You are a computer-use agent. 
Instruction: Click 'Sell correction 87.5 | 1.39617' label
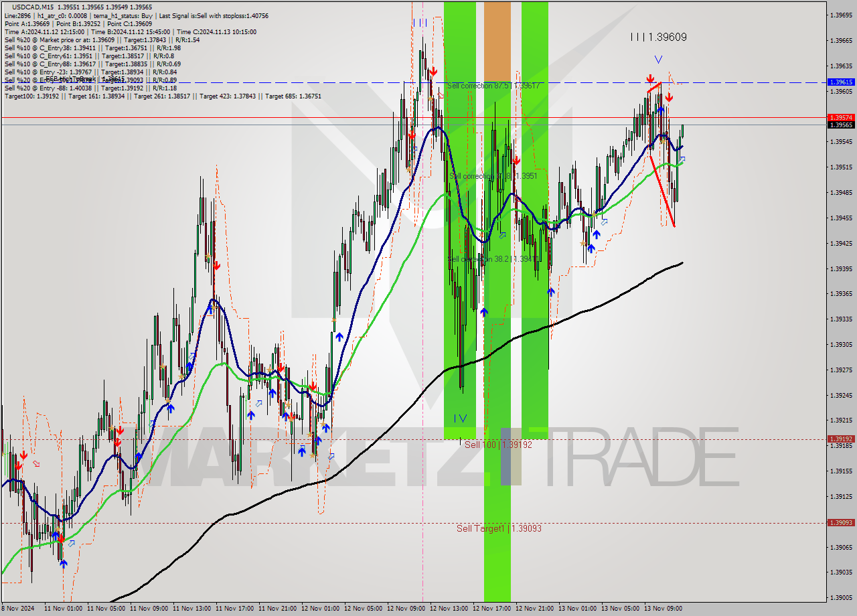pyautogui.click(x=493, y=86)
